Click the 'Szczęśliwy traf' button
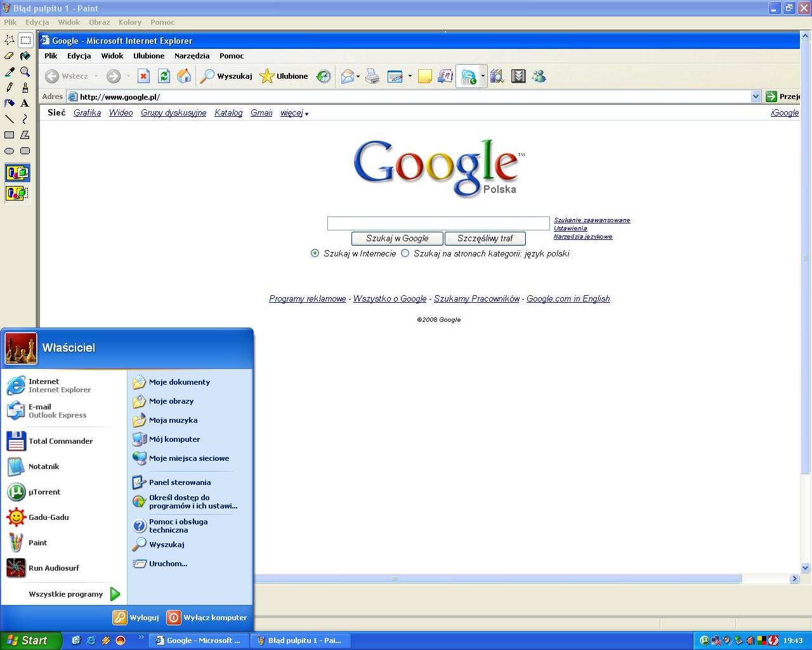Screen dimensions: 812x650 click(x=485, y=239)
